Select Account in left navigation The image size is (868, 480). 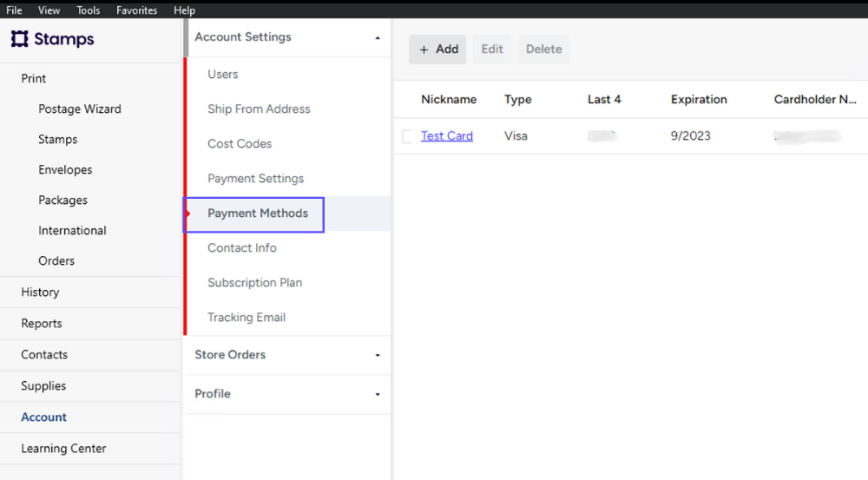(43, 418)
